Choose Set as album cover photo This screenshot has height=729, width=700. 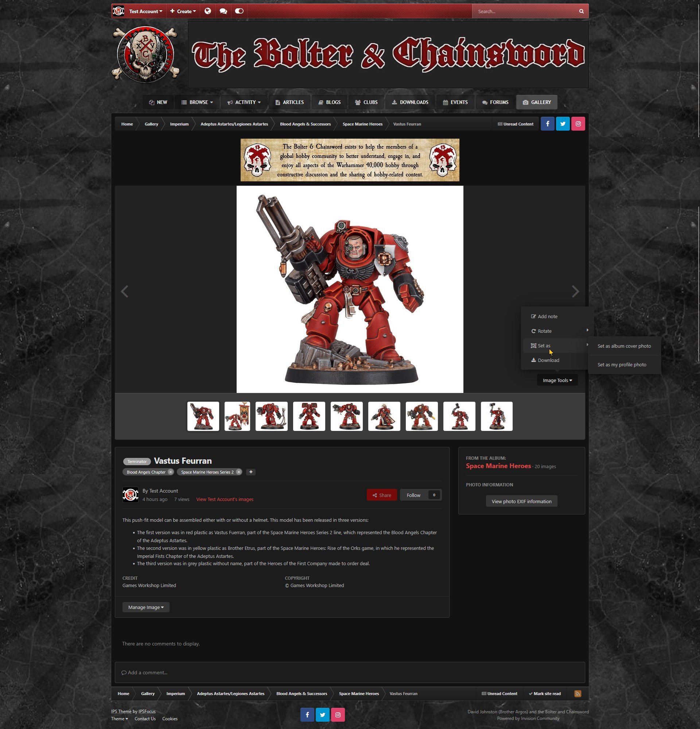pyautogui.click(x=624, y=346)
